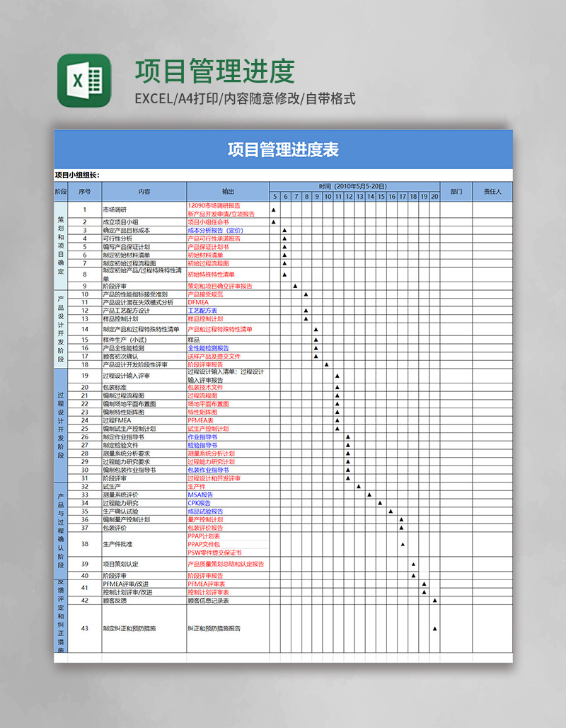Click the triangle marker for 试生产
This screenshot has height=728, width=566.
[359, 486]
